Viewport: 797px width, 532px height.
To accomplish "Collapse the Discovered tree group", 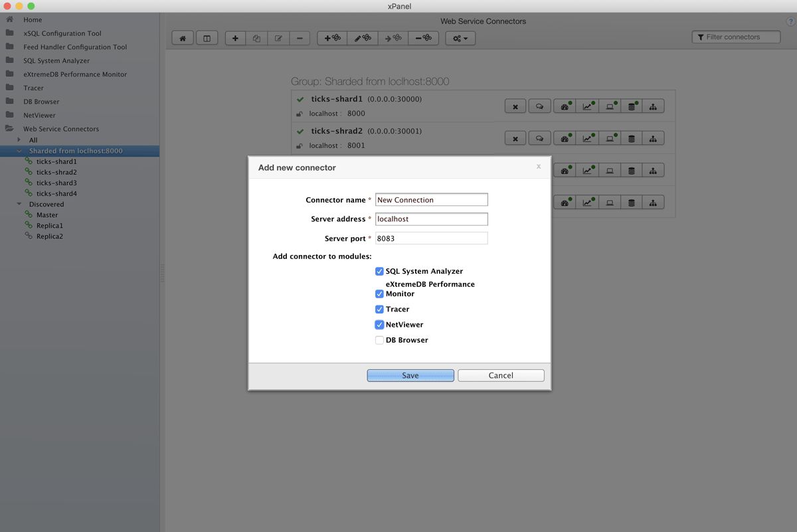I will (x=19, y=205).
